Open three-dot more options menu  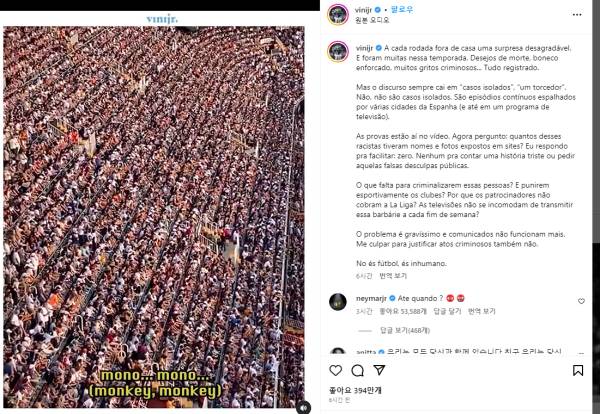[577, 15]
